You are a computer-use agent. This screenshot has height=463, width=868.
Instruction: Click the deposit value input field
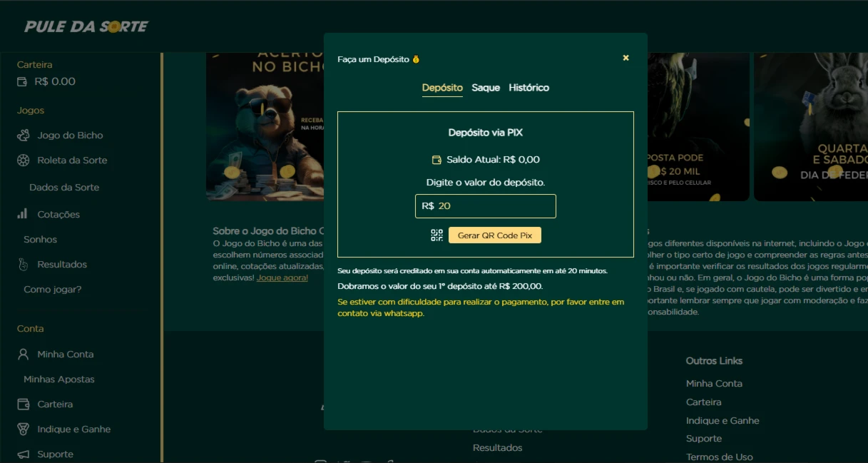tap(486, 205)
